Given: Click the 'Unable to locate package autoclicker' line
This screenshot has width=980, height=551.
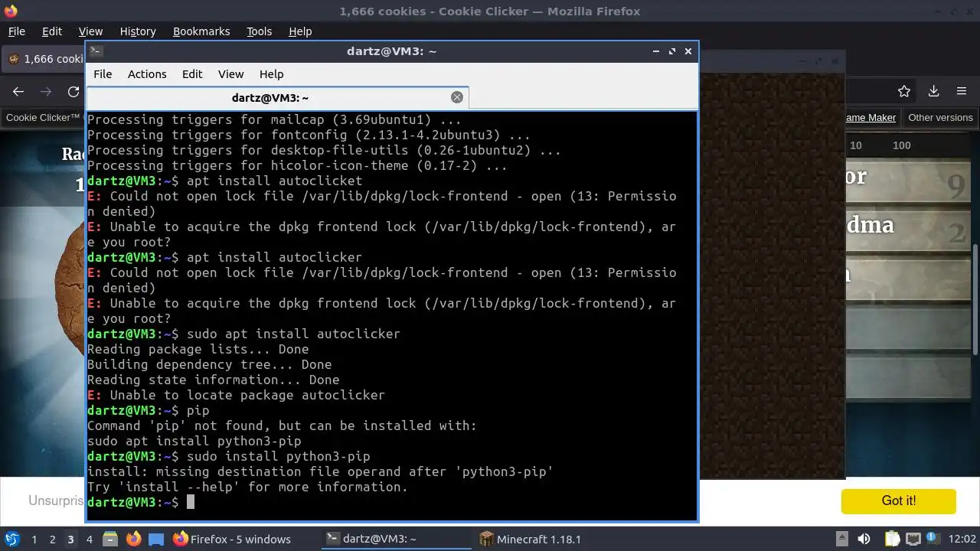Looking at the screenshot, I should (x=236, y=395).
